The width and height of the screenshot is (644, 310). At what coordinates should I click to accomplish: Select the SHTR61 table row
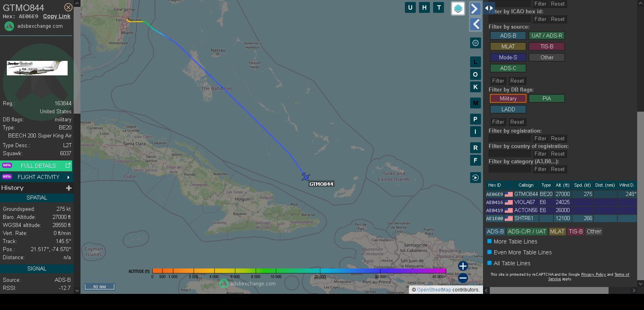tap(561, 218)
